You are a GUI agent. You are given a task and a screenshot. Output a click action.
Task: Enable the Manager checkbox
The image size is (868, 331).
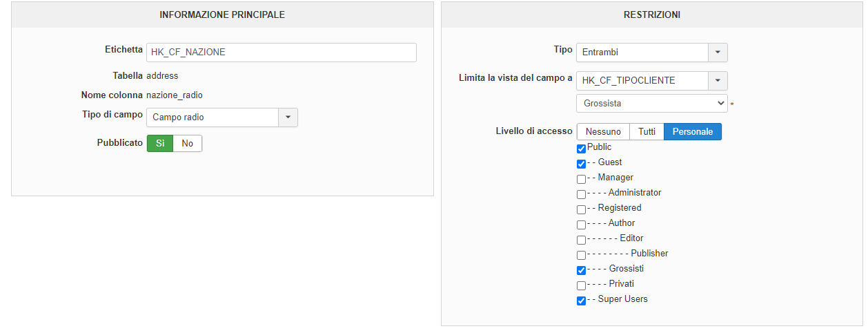581,179
